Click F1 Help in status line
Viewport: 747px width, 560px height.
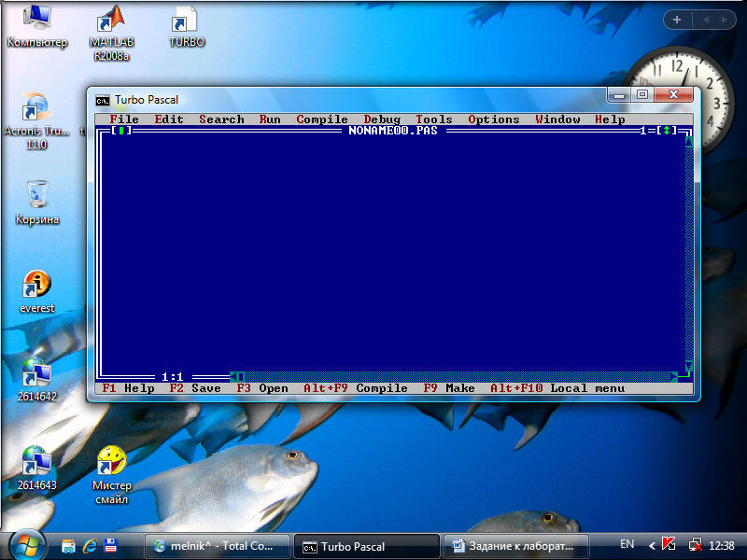[128, 388]
